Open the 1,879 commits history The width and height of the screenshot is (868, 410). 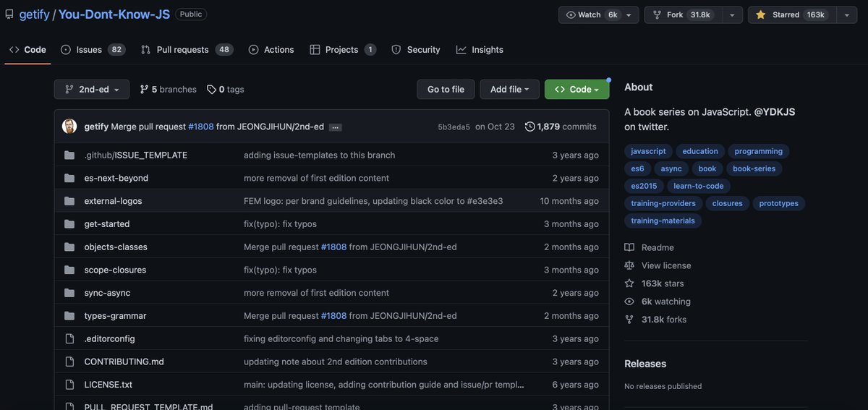pyautogui.click(x=561, y=127)
